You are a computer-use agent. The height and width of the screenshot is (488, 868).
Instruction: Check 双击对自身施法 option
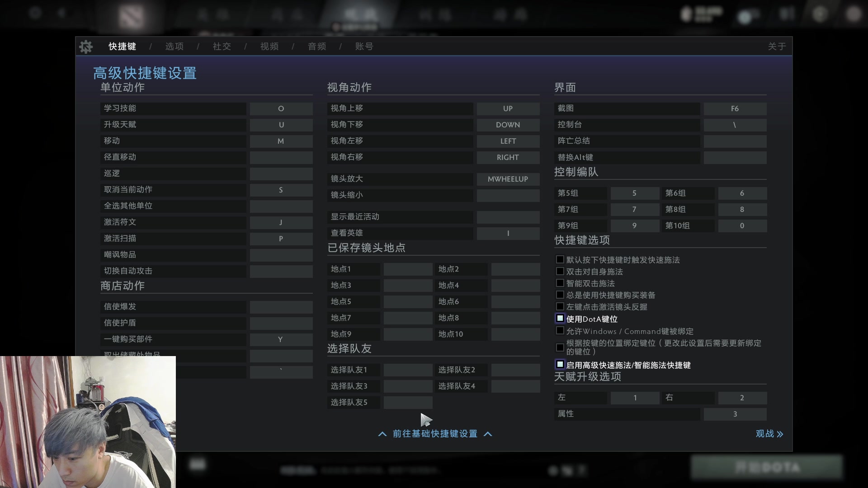(x=560, y=271)
